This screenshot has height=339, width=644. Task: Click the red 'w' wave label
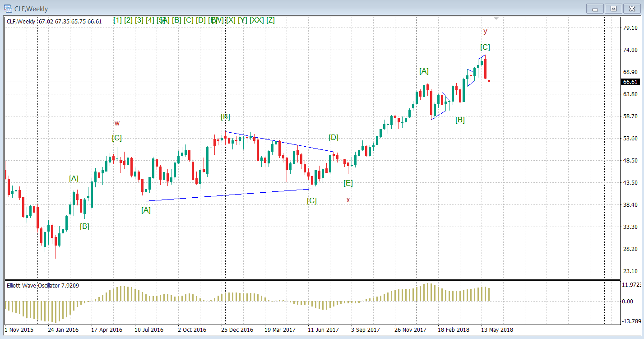(x=117, y=123)
